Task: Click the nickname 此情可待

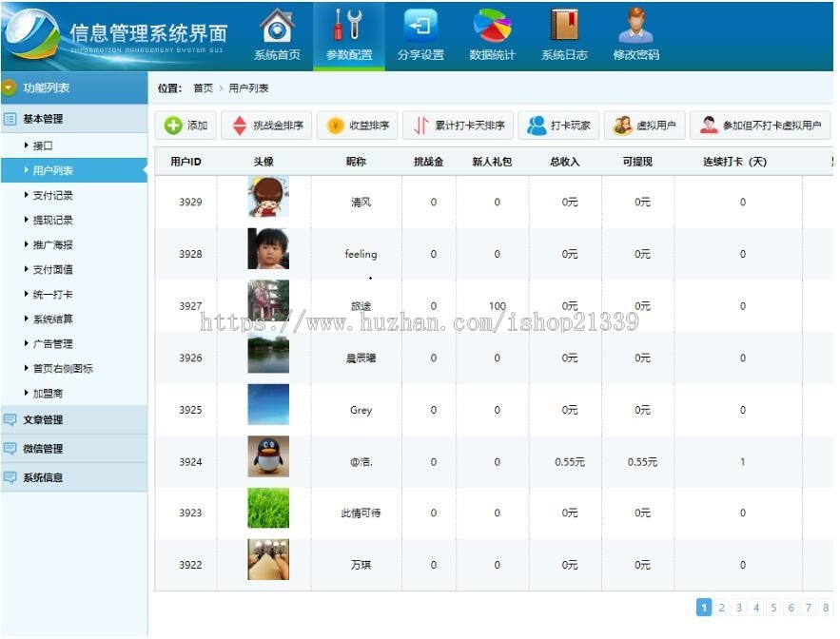Action: 361,513
